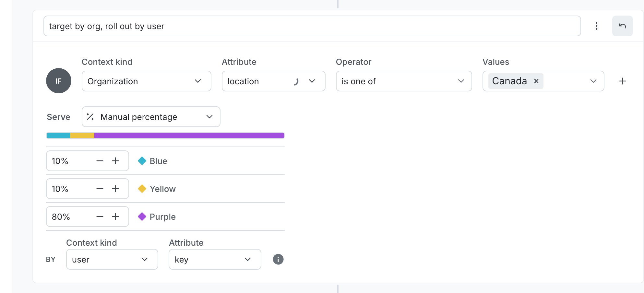Expand the Values dropdown chevron
The height and width of the screenshot is (293, 644).
click(593, 81)
